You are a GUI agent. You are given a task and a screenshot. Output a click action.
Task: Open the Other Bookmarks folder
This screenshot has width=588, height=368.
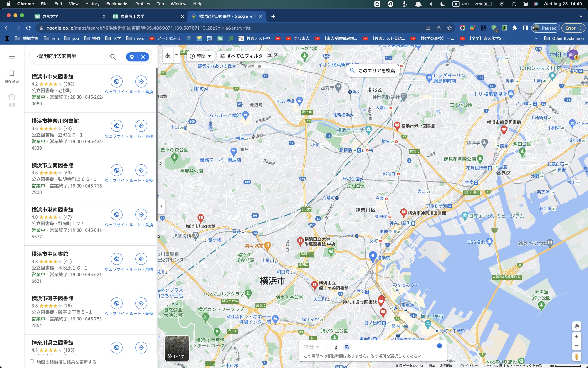tap(564, 38)
